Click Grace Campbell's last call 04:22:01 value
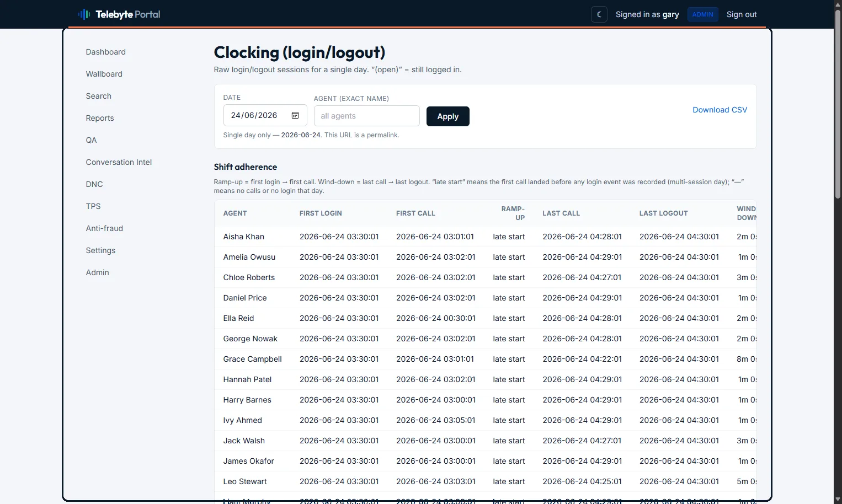The image size is (842, 504). point(582,359)
